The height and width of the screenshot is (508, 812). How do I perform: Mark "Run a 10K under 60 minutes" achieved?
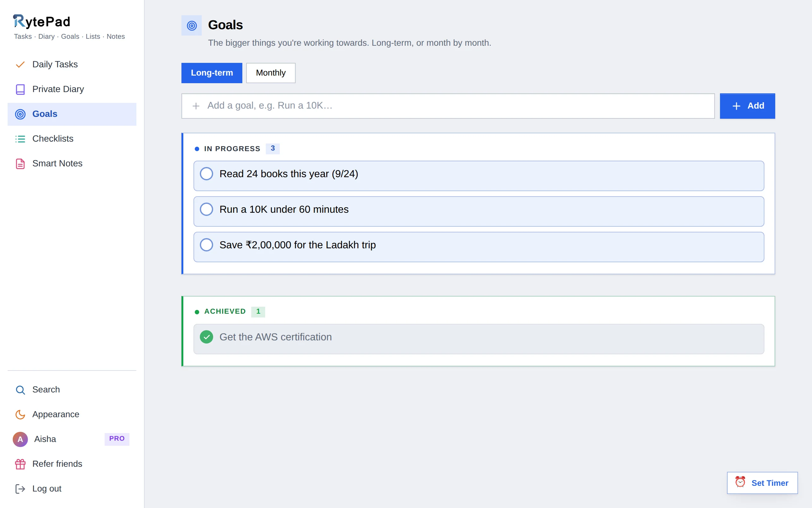coord(206,209)
